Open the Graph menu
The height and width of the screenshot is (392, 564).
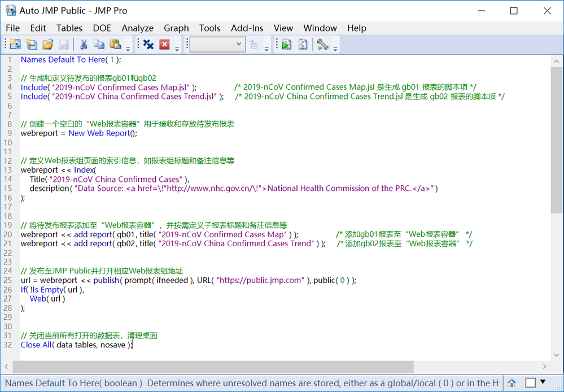coord(176,28)
